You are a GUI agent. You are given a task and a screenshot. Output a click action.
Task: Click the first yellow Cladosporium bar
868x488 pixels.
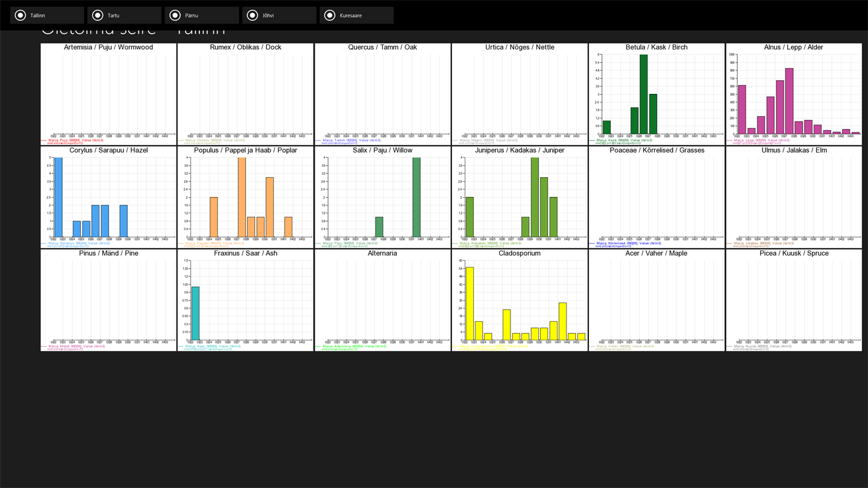(x=470, y=304)
